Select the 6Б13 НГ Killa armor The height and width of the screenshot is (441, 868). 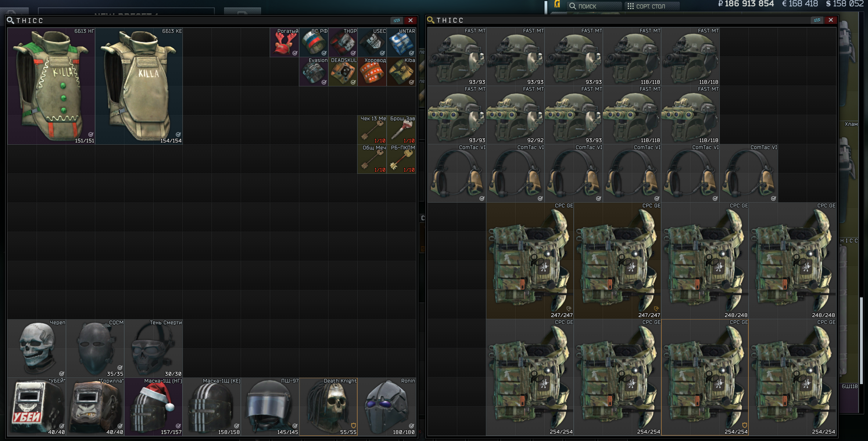click(x=51, y=86)
